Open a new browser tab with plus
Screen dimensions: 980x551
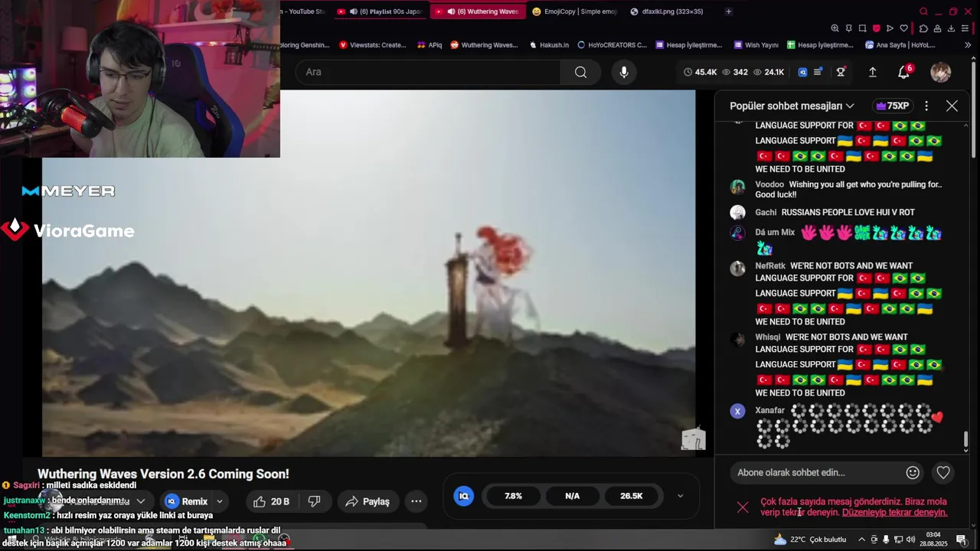pyautogui.click(x=728, y=11)
